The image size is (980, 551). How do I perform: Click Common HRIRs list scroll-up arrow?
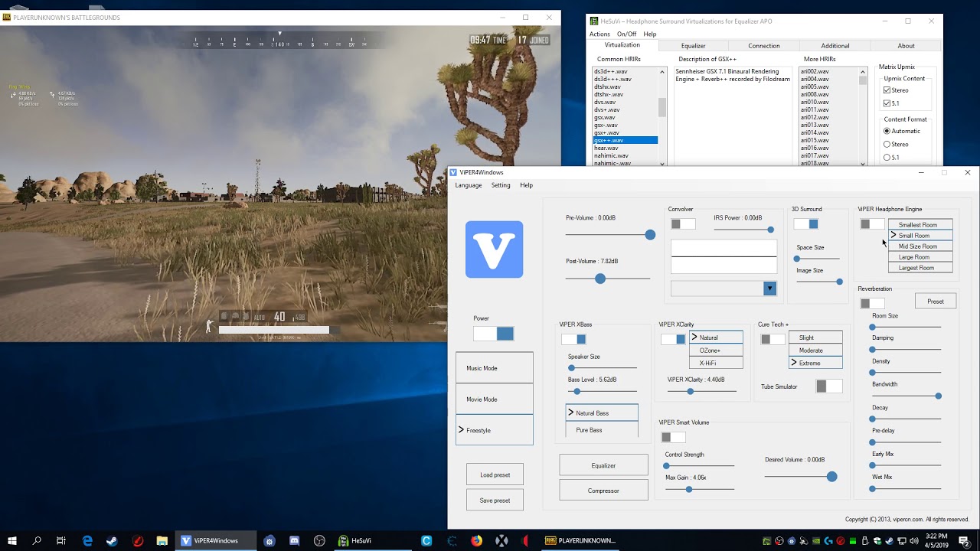(663, 71)
